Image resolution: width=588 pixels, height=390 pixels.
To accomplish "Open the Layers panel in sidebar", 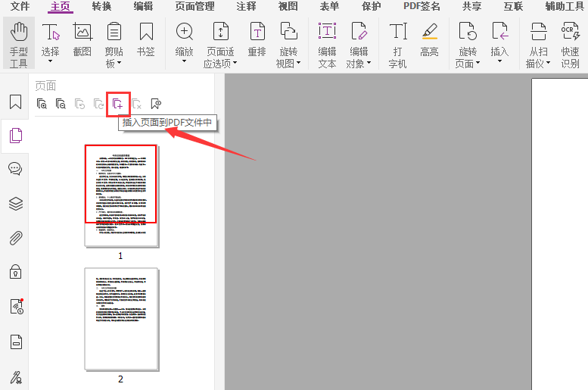I will pos(15,204).
